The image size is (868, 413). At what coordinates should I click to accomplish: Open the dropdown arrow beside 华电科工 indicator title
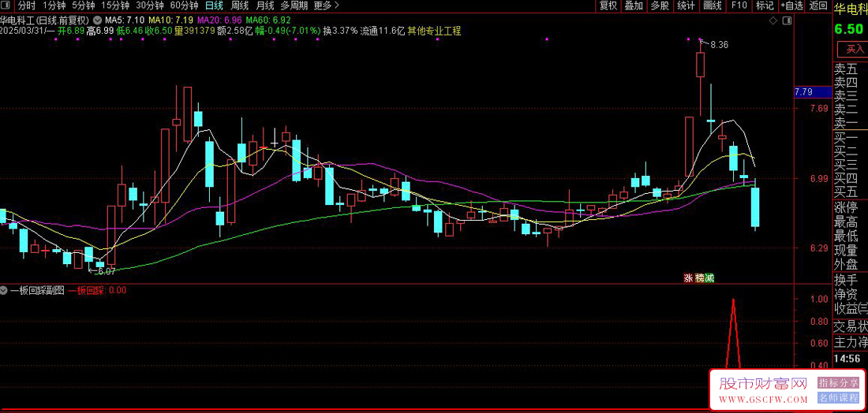click(x=97, y=20)
